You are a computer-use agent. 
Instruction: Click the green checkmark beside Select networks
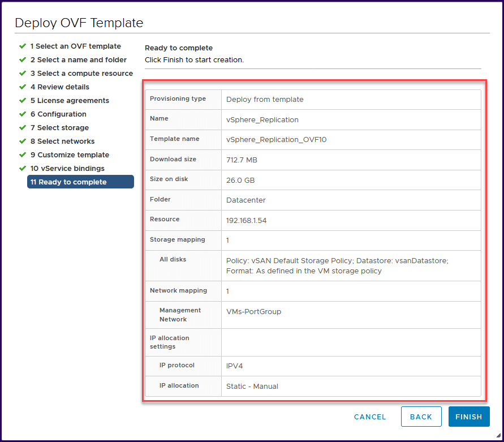pyautogui.click(x=23, y=141)
